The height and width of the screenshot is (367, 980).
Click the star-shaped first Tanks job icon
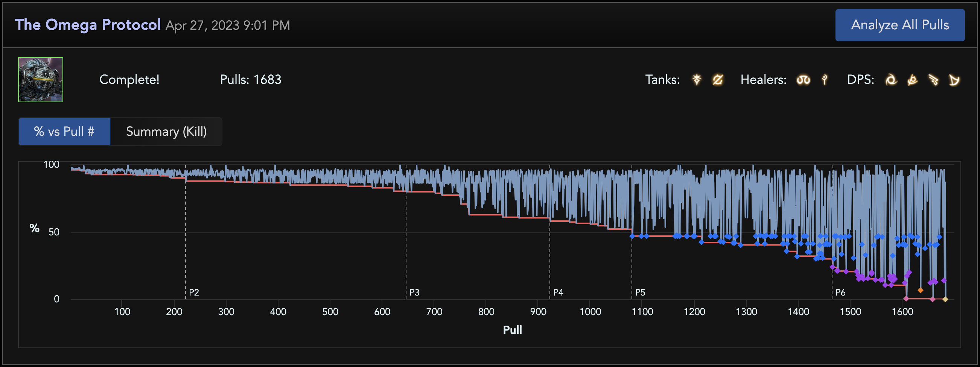point(697,79)
